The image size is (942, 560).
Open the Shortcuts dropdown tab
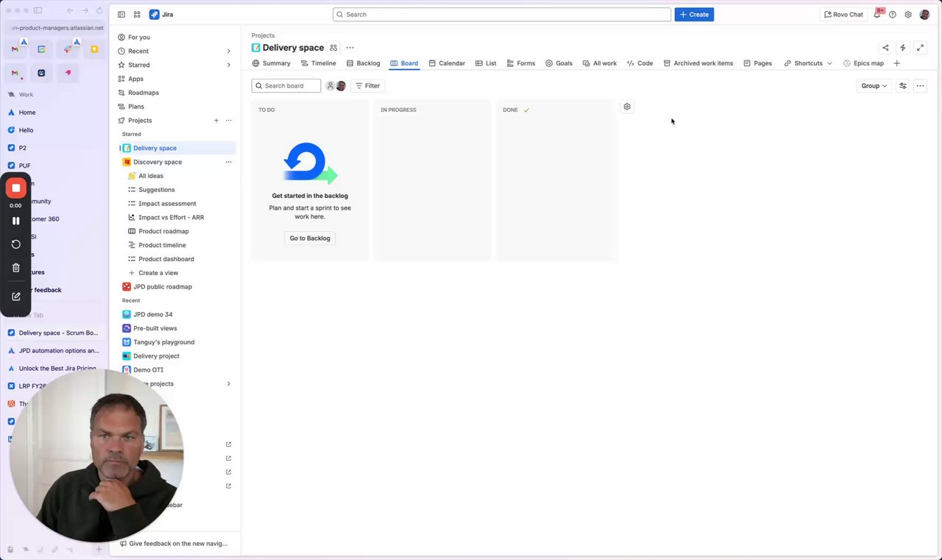click(x=808, y=63)
